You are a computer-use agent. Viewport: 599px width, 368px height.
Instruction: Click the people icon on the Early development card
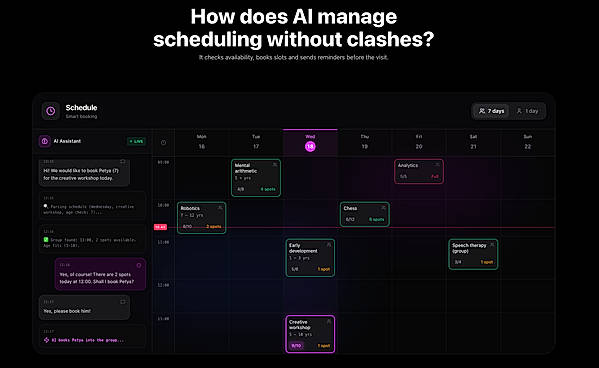[x=329, y=245]
